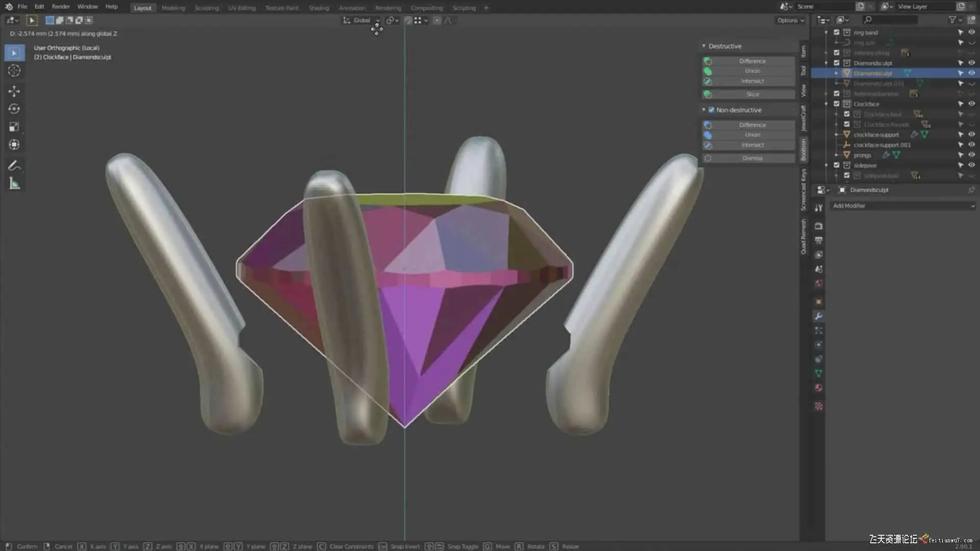Click the non-destructive Union button
Screen dimensions: 980x551
(x=752, y=135)
